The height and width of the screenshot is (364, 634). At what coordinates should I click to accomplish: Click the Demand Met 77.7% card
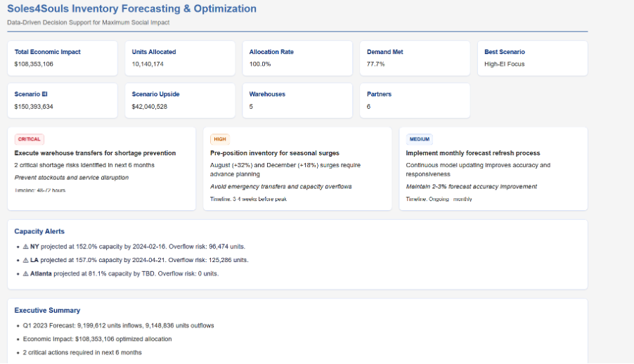click(415, 58)
